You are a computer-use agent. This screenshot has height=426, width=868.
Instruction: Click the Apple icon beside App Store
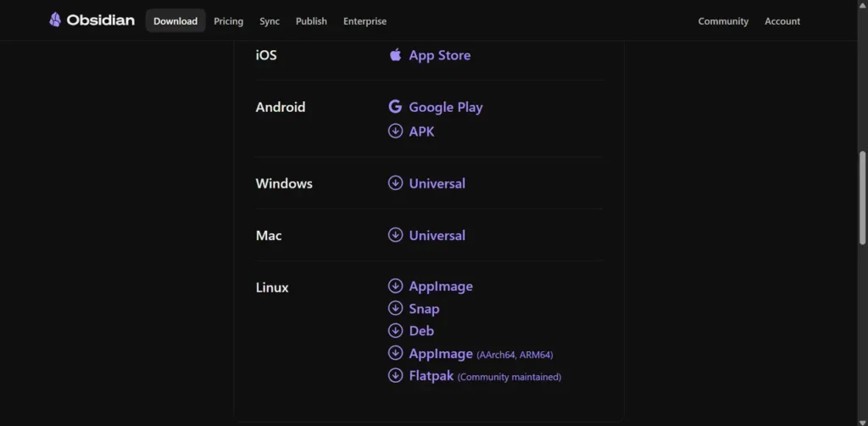coord(395,55)
